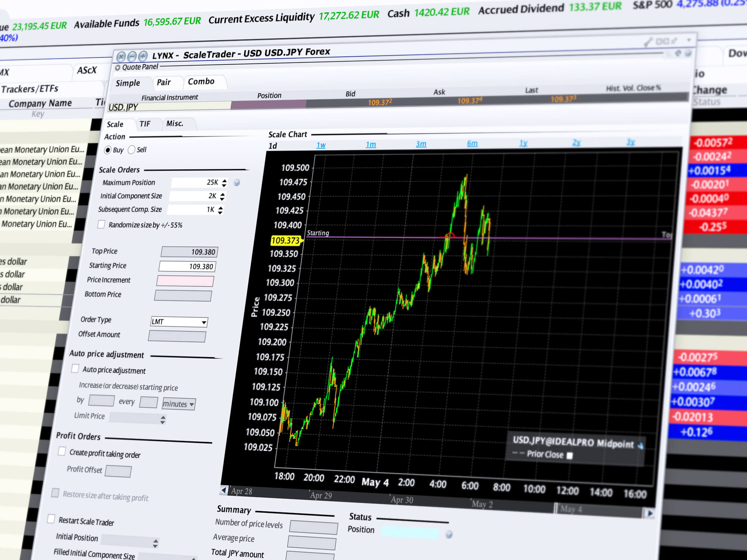
Task: Click the ScaleTrader window maximize plus button
Action: click(143, 56)
